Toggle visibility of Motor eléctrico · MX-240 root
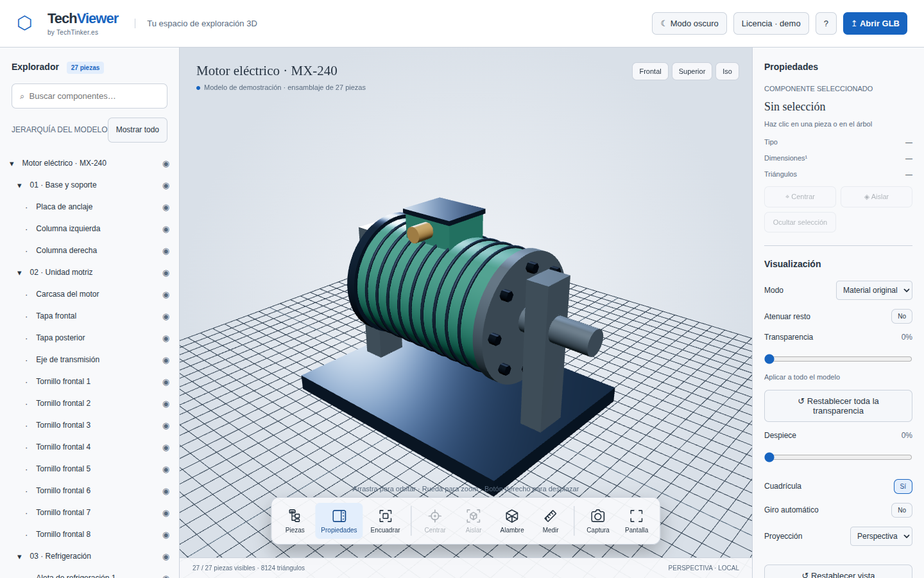This screenshot has height=578, width=924. pos(166,164)
